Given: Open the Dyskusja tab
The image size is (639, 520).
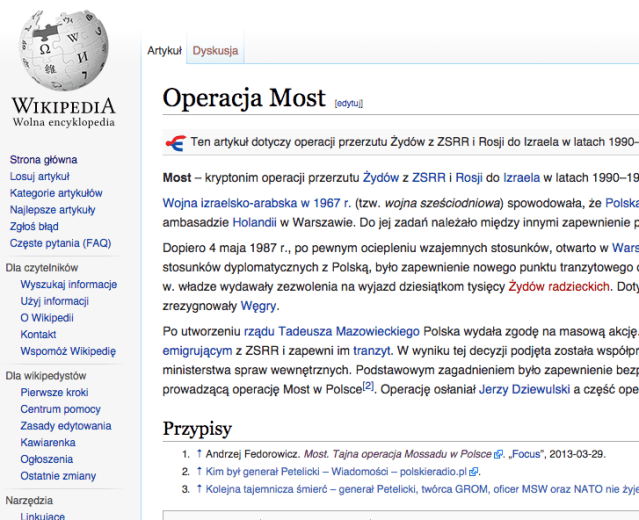Looking at the screenshot, I should pyautogui.click(x=215, y=50).
